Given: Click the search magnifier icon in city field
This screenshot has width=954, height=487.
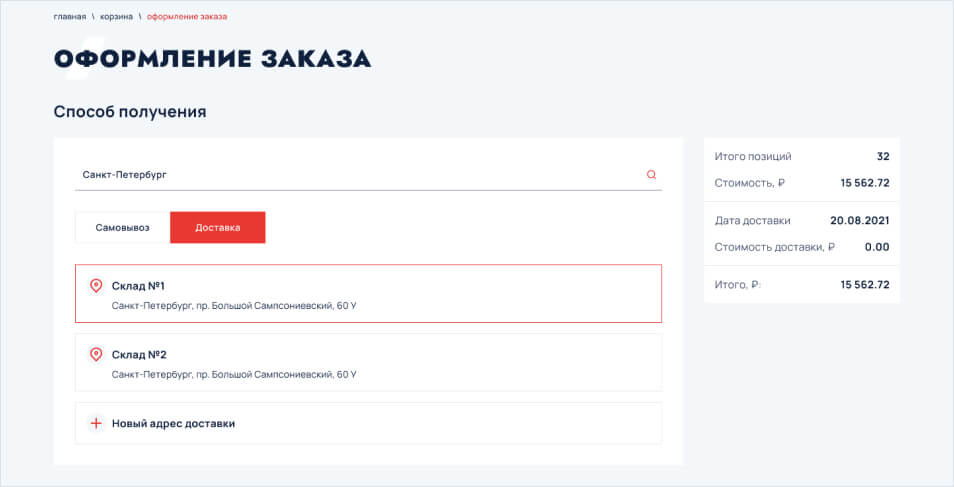Looking at the screenshot, I should tap(651, 175).
